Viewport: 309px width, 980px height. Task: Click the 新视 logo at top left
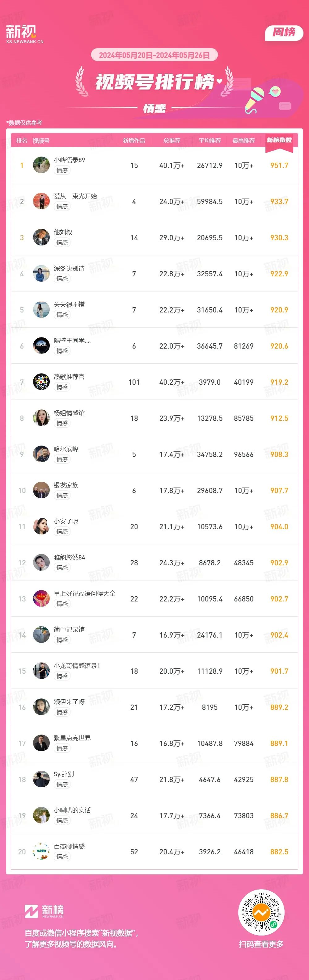(25, 34)
